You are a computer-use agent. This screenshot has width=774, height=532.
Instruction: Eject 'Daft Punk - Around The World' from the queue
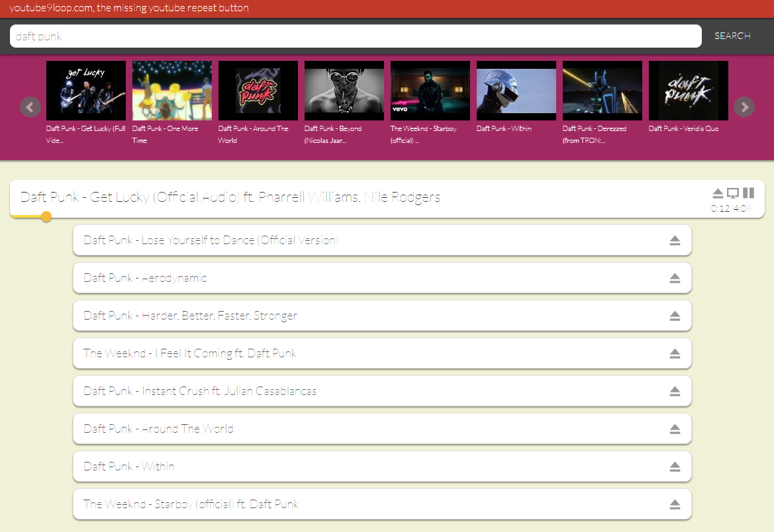pos(675,429)
